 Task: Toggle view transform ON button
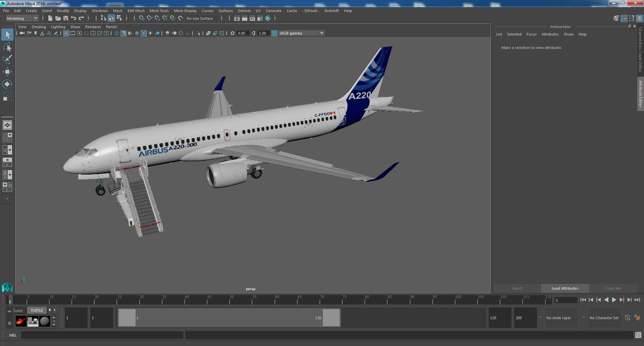click(x=274, y=33)
